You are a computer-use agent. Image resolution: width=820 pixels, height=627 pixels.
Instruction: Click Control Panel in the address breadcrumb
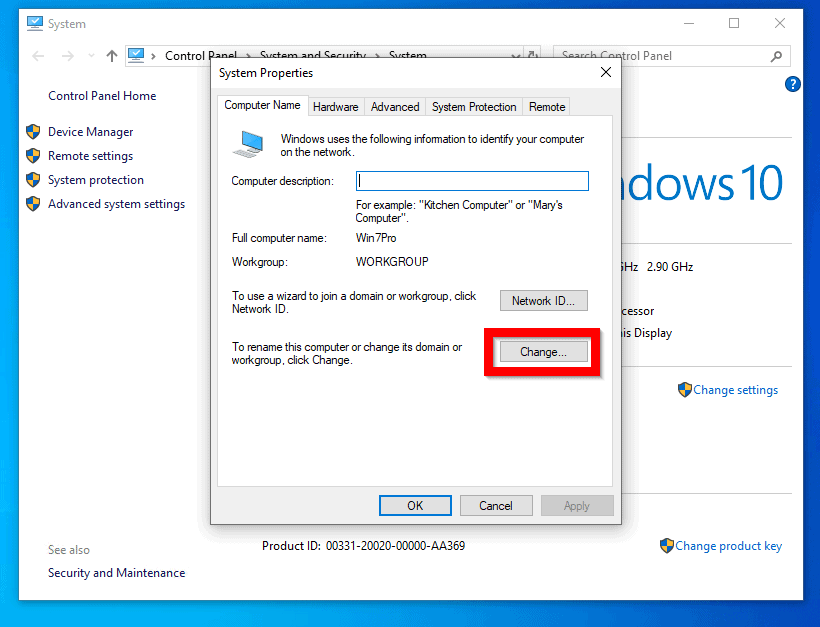pos(201,56)
